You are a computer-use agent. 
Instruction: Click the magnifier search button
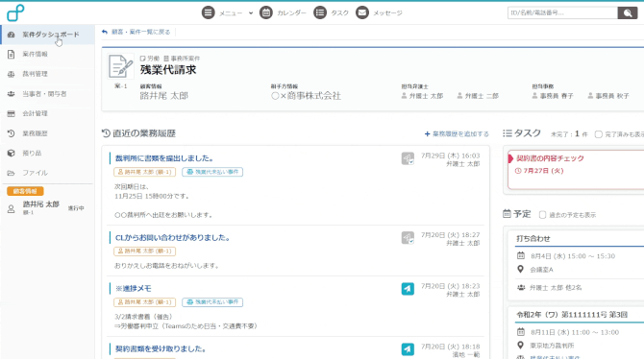(627, 13)
